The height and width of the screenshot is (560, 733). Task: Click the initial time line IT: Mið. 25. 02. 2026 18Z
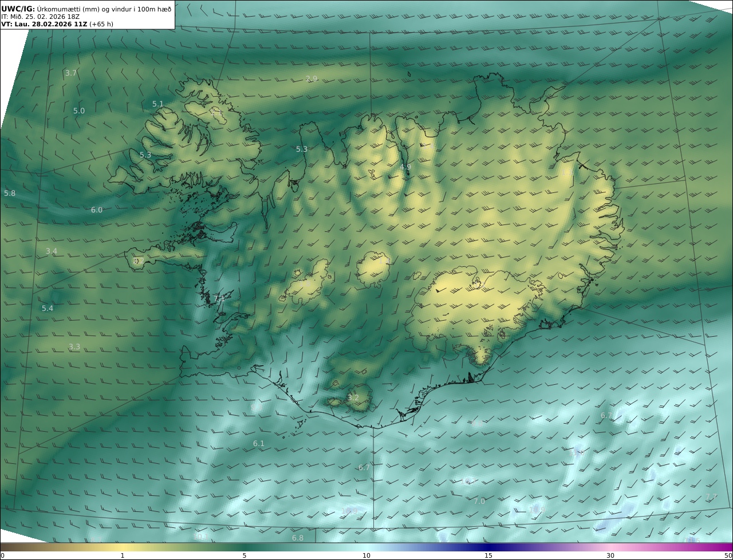coord(40,17)
